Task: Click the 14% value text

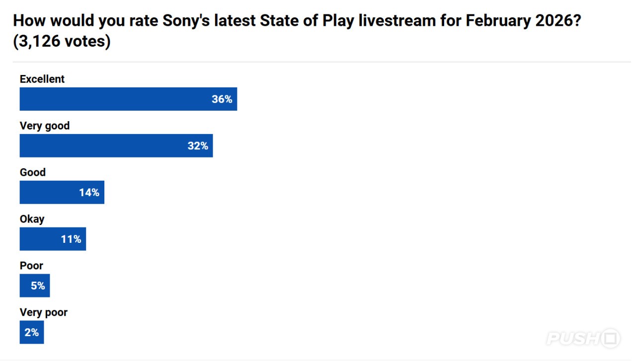Action: coord(89,192)
